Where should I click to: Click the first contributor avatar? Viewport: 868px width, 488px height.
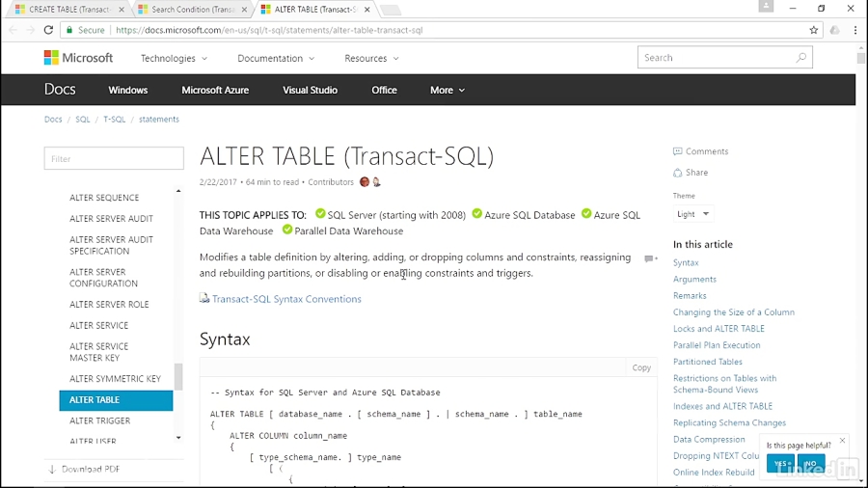click(x=365, y=182)
